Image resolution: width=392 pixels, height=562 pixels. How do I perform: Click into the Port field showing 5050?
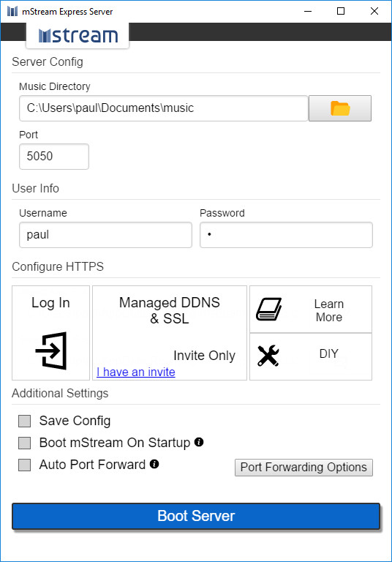coord(54,157)
